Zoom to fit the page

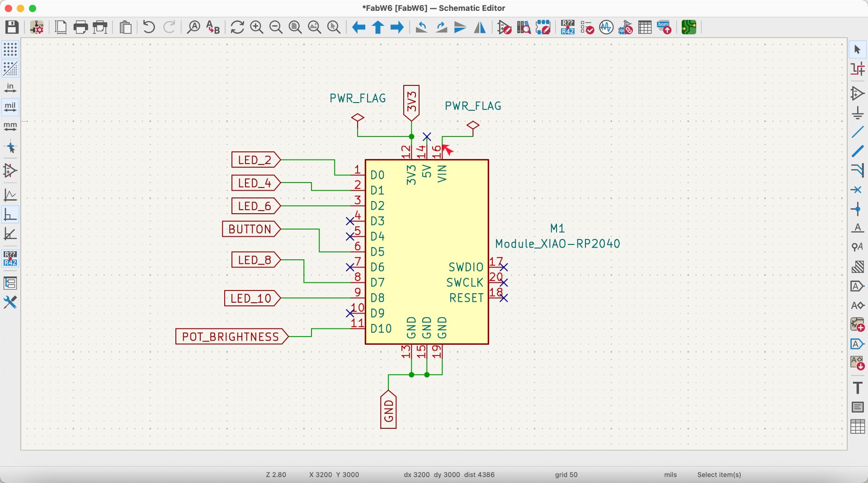[x=295, y=27]
